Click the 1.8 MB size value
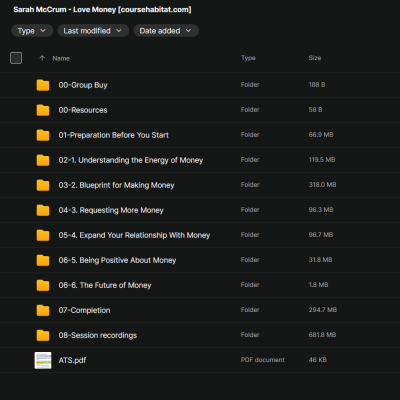This screenshot has height=400, width=400. 318,285
